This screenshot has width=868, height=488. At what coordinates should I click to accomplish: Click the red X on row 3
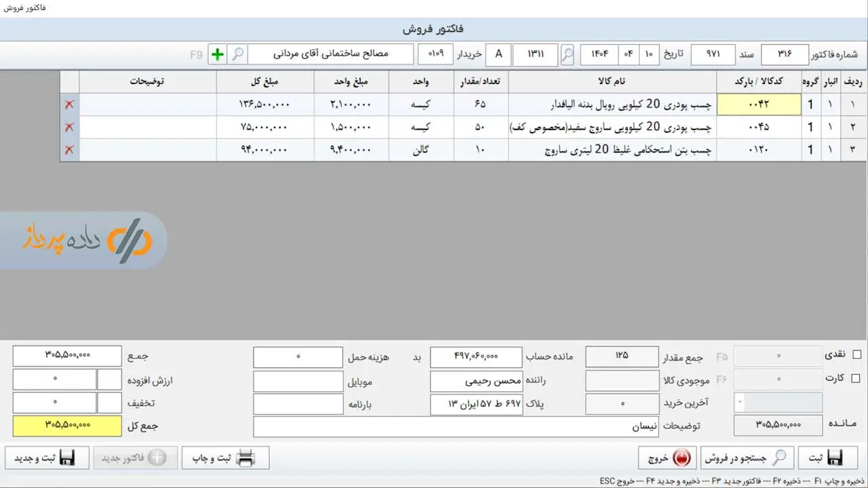coord(69,150)
